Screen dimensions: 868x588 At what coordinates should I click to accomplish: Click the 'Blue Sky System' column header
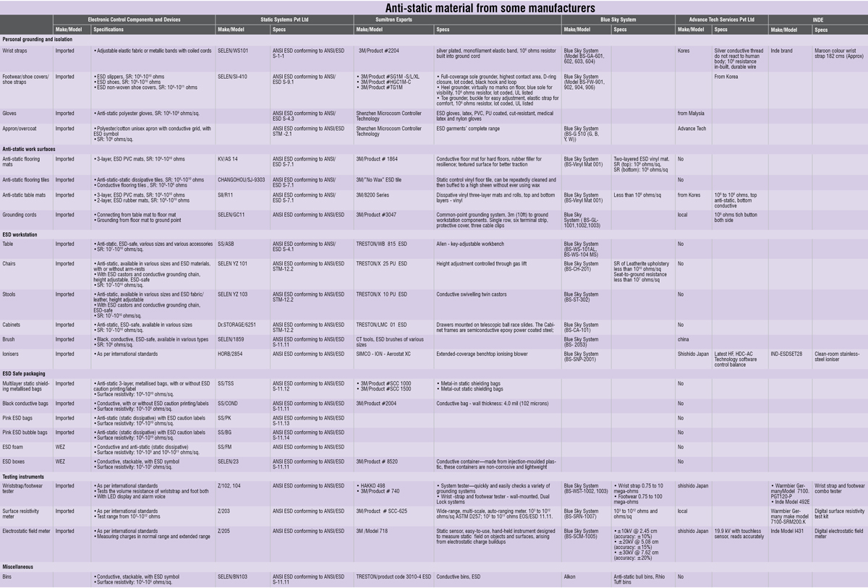coord(618,20)
